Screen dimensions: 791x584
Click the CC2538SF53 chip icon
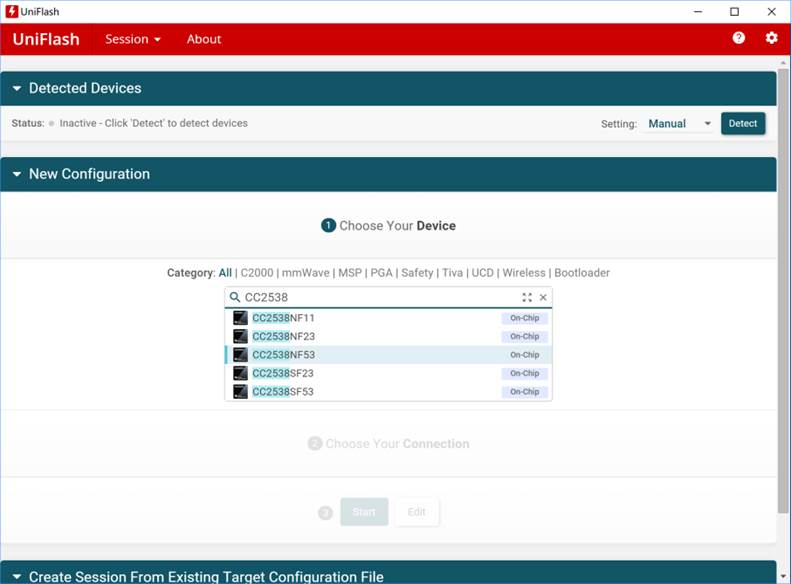click(x=240, y=391)
